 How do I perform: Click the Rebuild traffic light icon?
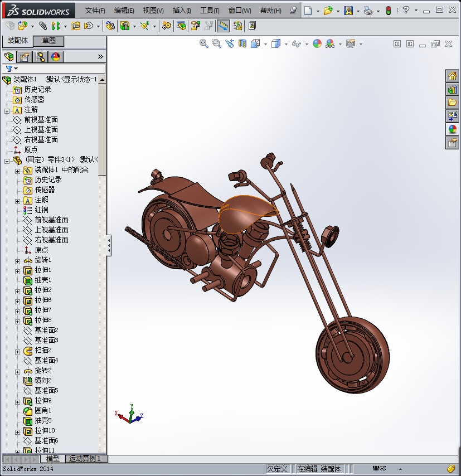coord(388,11)
